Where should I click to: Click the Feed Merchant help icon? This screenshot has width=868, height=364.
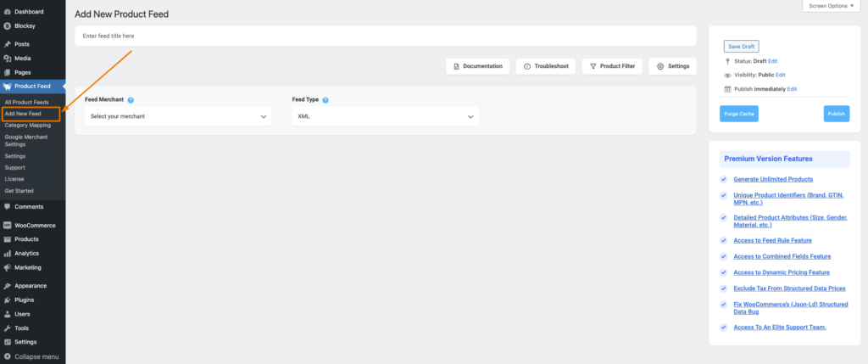(x=131, y=100)
